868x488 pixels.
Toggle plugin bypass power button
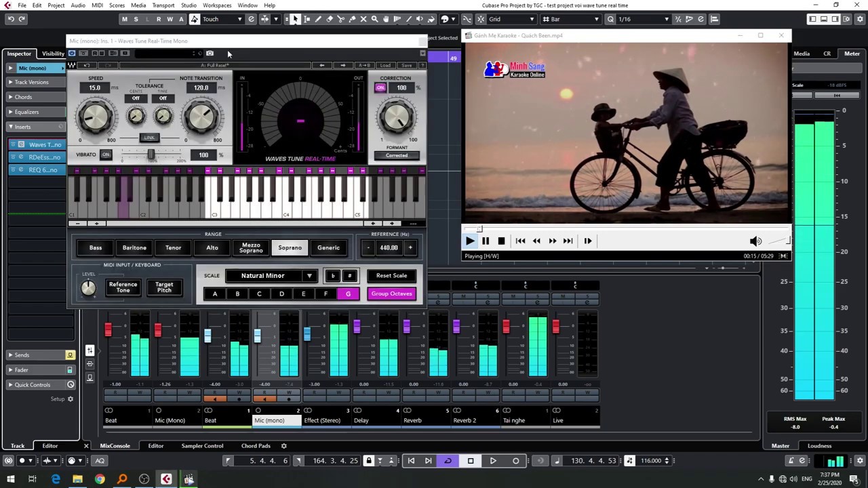tap(72, 53)
